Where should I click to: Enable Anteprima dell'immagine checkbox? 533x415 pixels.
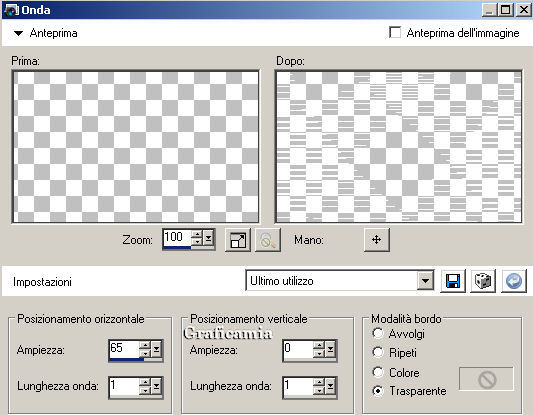pos(395,33)
